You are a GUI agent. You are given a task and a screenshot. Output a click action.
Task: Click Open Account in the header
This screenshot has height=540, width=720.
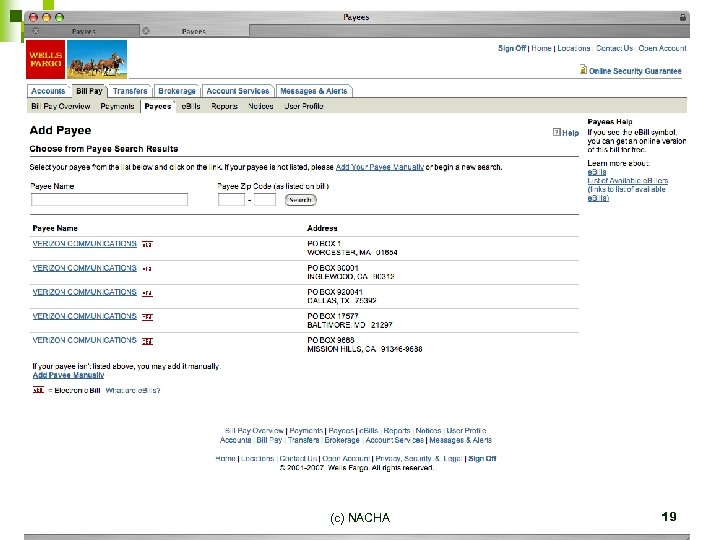662,48
